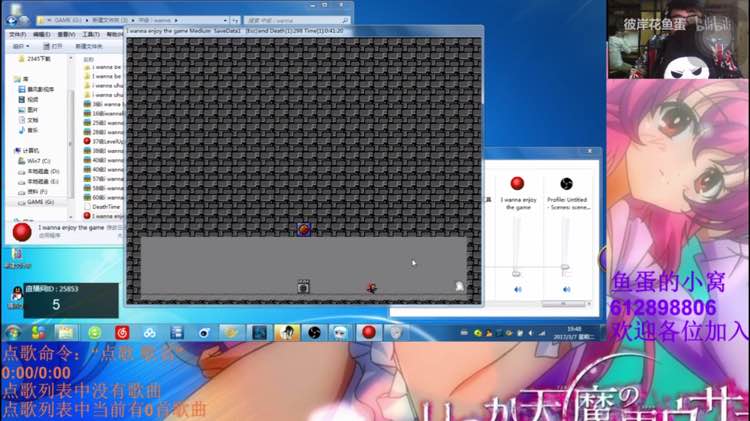750x421 pixels.
Task: Click the kid player character in the game
Action: (372, 288)
